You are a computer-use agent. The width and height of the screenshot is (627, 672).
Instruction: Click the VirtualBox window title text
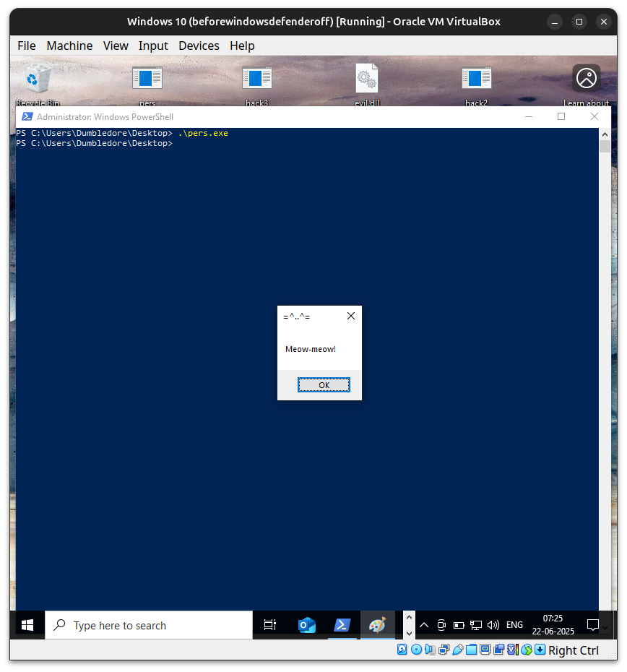coord(313,22)
